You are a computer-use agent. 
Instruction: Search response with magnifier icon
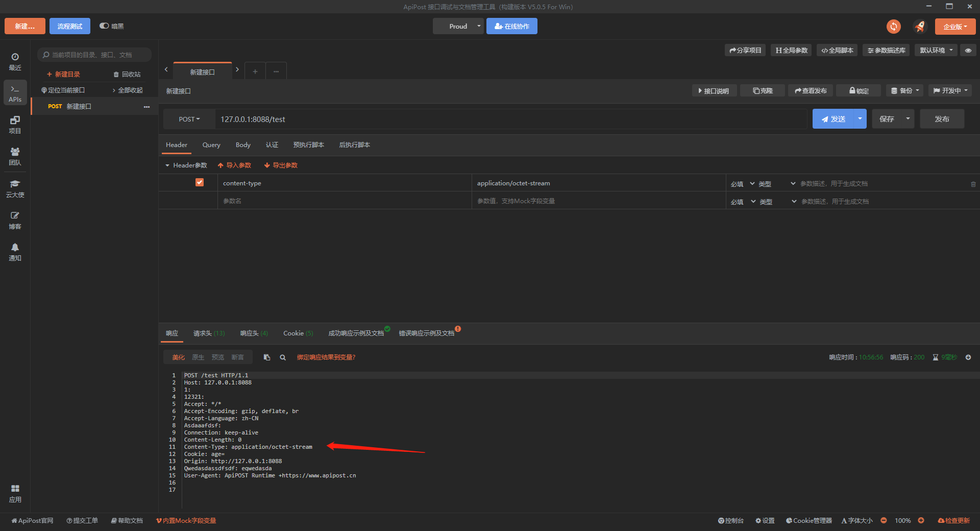click(283, 357)
